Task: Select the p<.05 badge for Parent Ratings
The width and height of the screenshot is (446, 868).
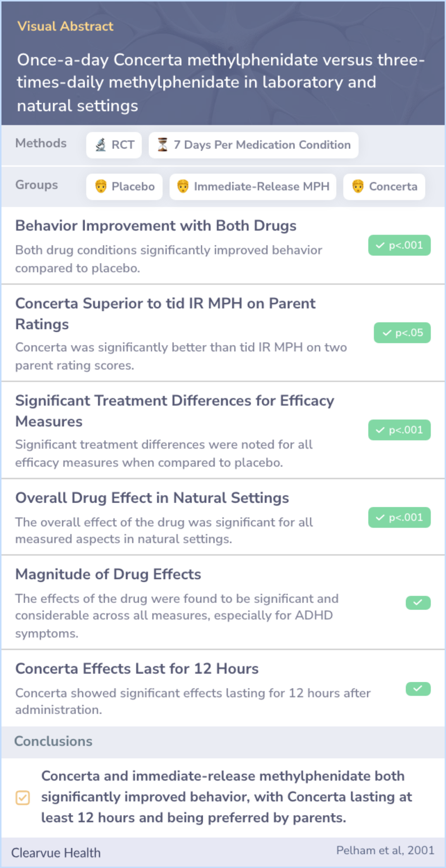Action: 402,333
